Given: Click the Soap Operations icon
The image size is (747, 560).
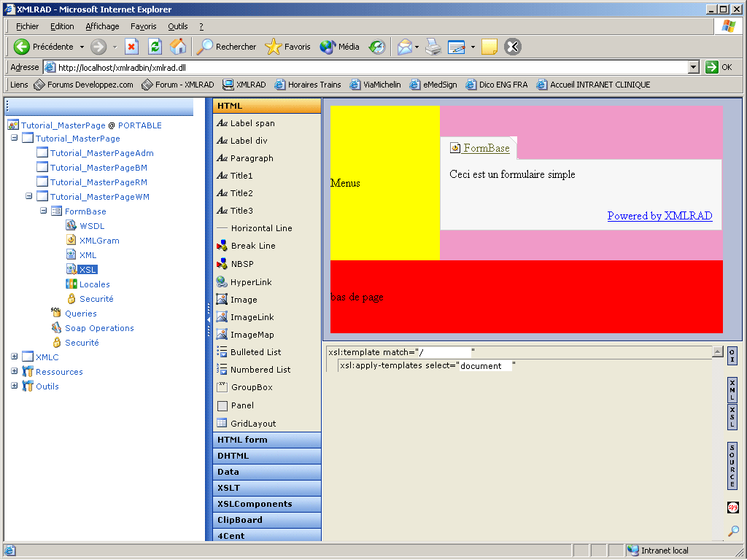Looking at the screenshot, I should point(56,328).
